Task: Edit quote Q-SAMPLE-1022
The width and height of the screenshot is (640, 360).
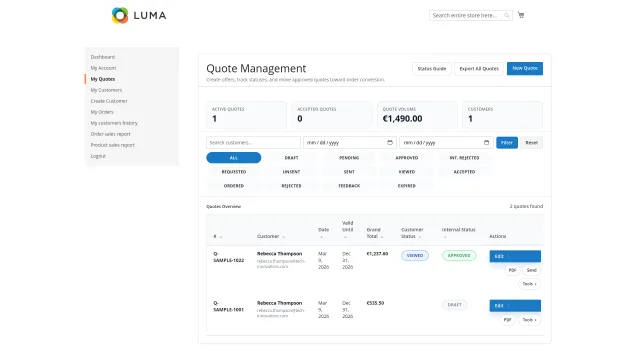Action: (515, 256)
